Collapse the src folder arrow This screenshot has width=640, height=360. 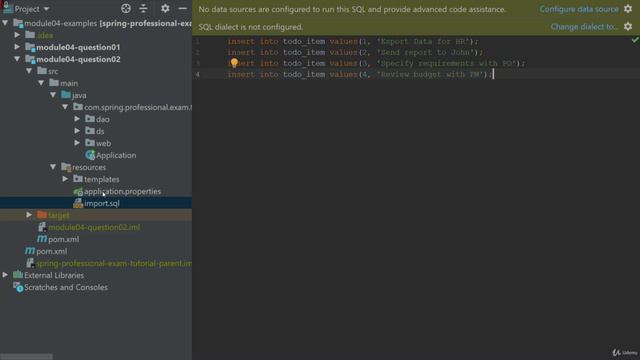[29, 71]
